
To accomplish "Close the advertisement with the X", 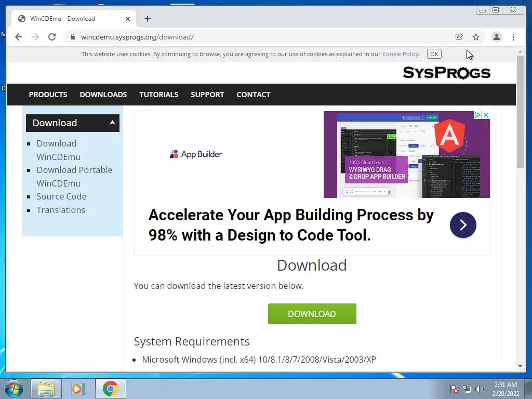I will point(486,115).
